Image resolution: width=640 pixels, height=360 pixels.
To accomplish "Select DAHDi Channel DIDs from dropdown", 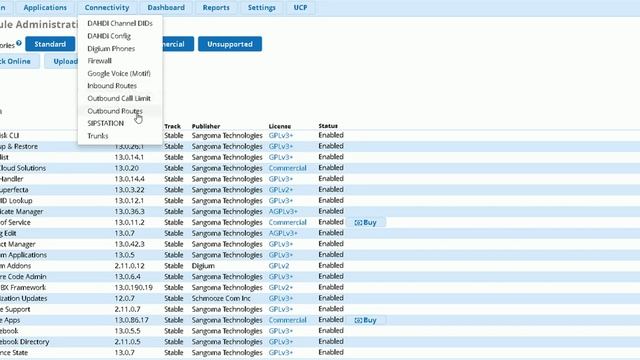I will [x=120, y=23].
